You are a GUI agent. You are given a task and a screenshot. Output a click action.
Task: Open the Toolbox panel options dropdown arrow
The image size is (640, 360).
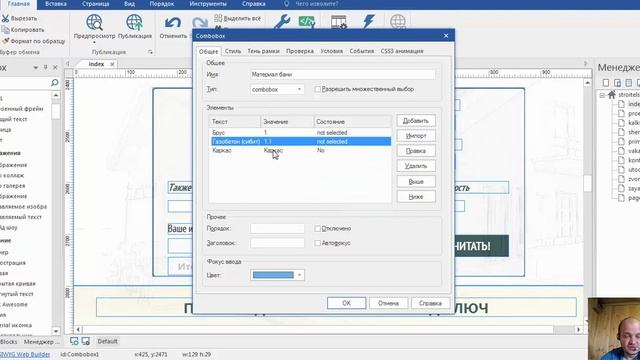pos(36,67)
